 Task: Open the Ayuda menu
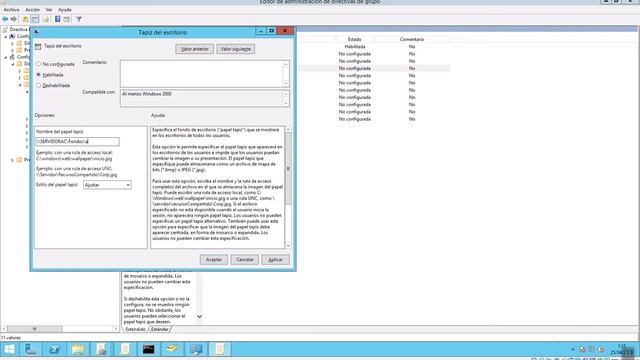[x=64, y=9]
